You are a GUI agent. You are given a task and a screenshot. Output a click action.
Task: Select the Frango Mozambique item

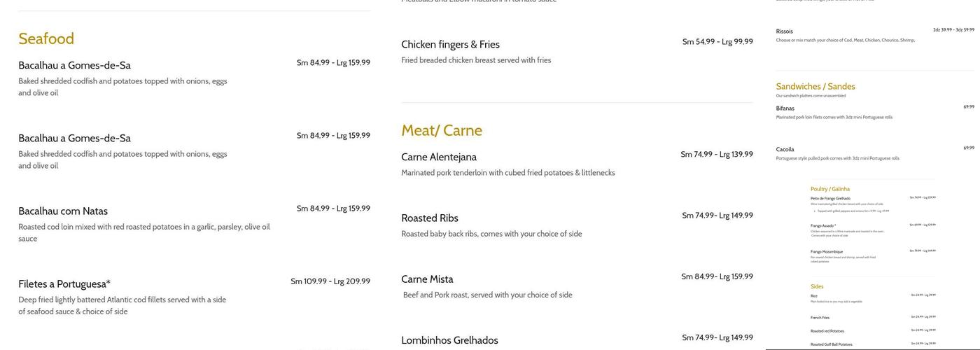[827, 251]
